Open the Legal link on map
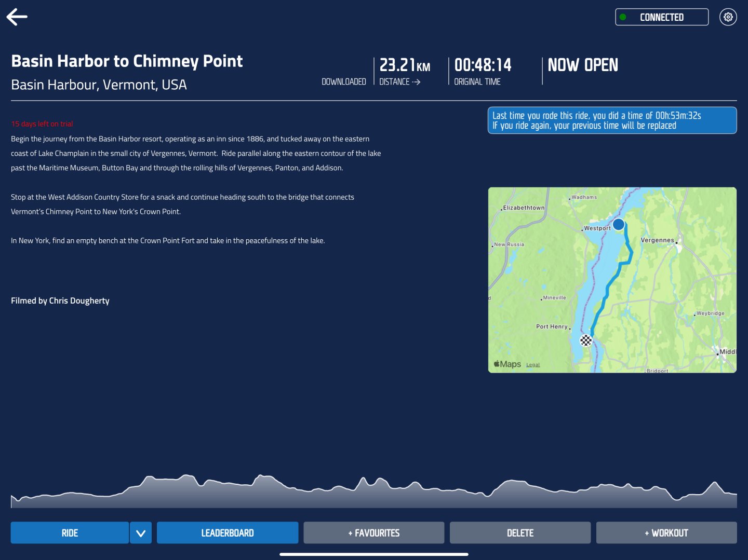The image size is (748, 560). (x=533, y=365)
